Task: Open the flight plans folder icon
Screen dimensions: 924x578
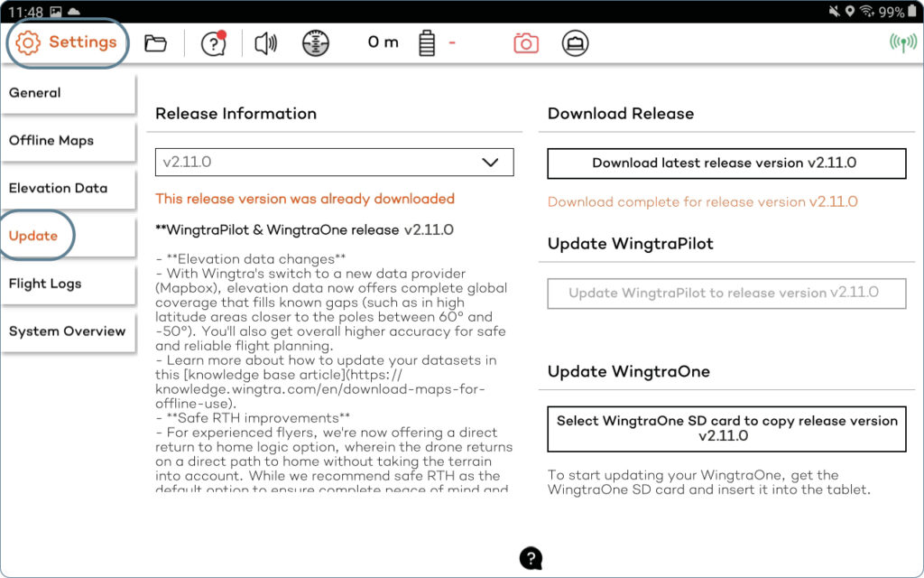Action: tap(155, 42)
